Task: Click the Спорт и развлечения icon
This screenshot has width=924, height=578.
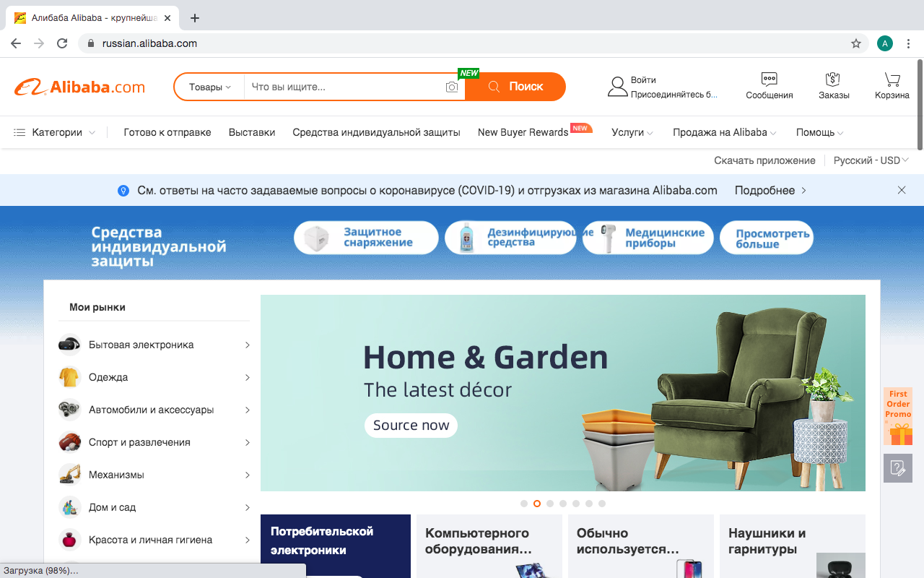Action: coord(69,442)
